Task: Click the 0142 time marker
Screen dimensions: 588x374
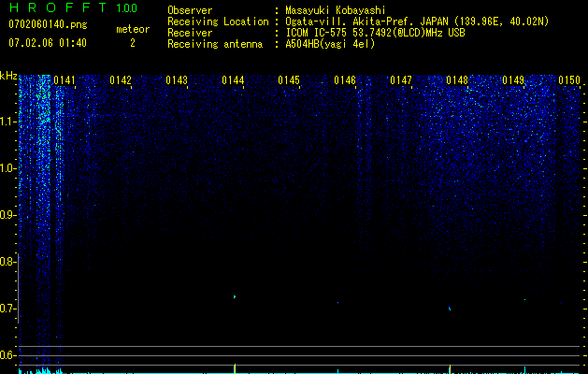Action: pyautogui.click(x=121, y=80)
